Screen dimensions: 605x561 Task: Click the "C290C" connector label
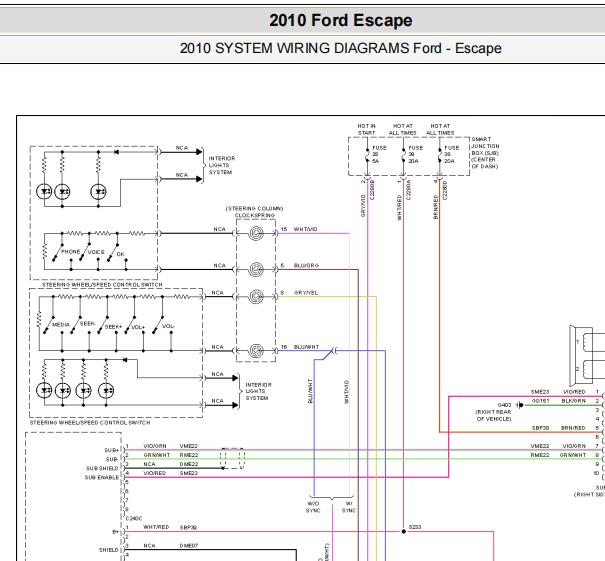[x=134, y=518]
